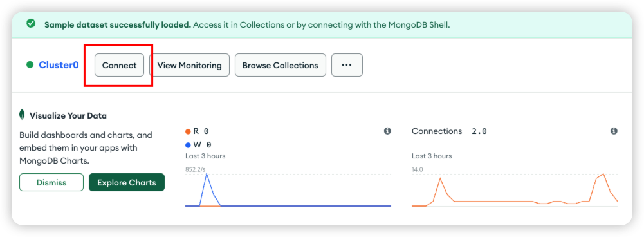Viewport: 644px width, 237px height.
Task: Click the '852.2/s' axis label
Action: (196, 169)
